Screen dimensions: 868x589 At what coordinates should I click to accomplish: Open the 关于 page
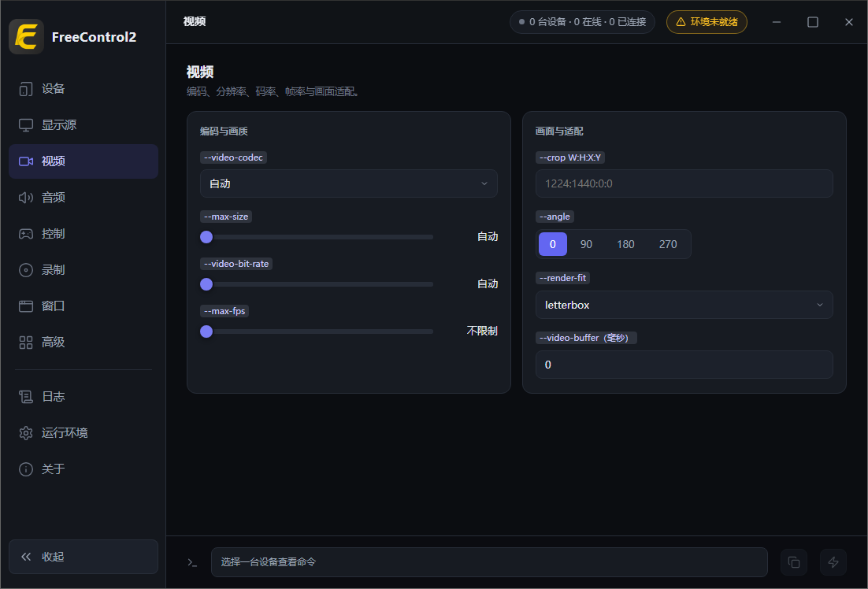pyautogui.click(x=83, y=469)
